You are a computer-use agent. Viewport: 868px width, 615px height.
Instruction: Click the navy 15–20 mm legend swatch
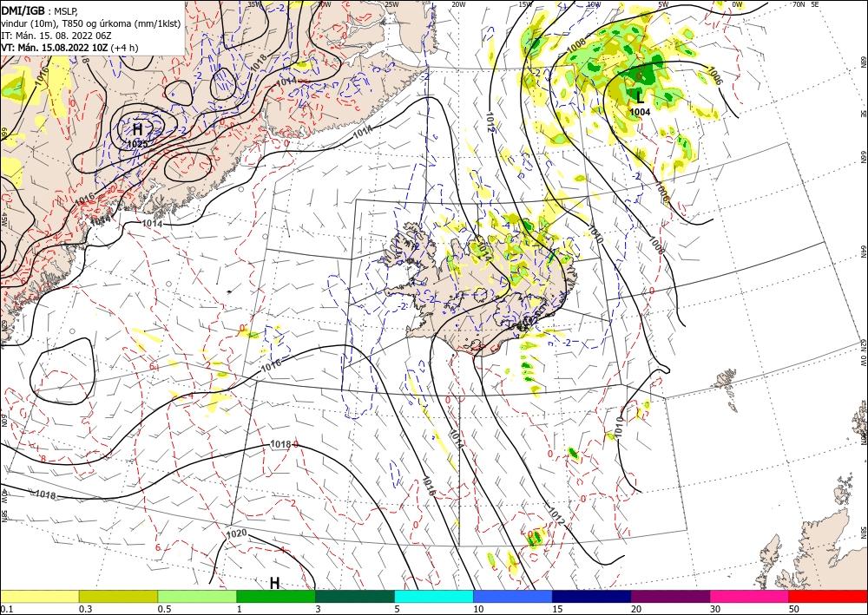coord(592,596)
